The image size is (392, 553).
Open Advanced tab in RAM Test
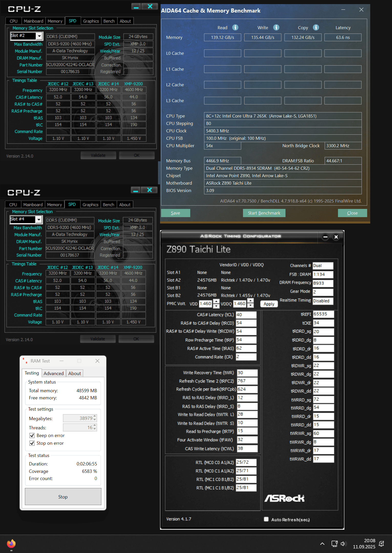coord(54,373)
